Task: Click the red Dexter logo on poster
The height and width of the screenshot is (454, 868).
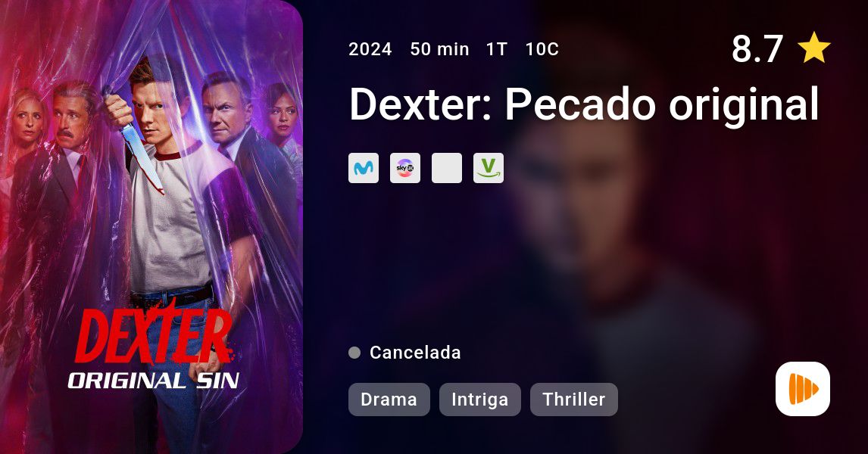Action: [154, 335]
